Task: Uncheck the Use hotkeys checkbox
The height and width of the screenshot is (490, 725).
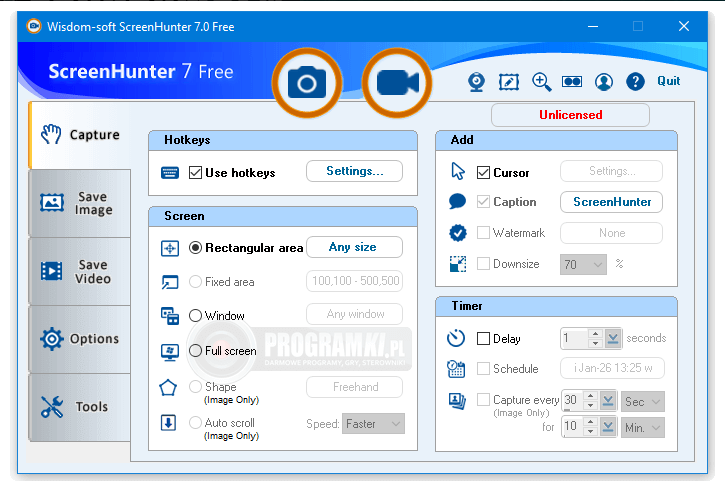Action: [x=196, y=173]
